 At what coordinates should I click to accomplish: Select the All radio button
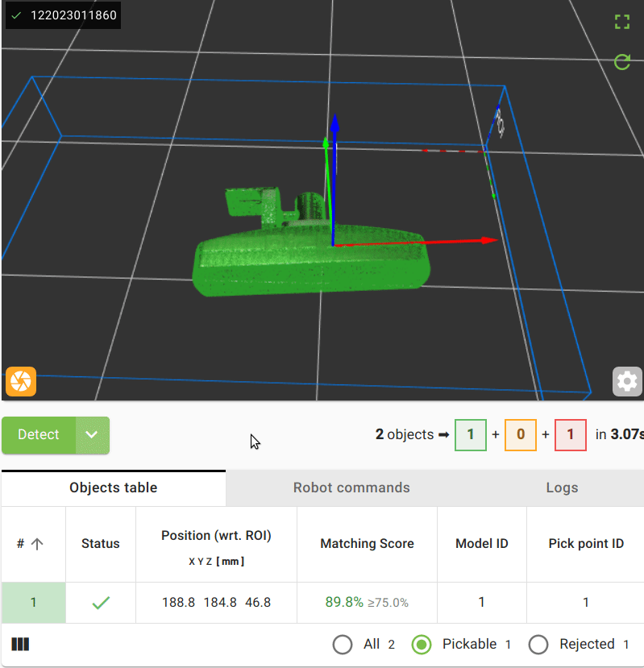click(x=343, y=644)
